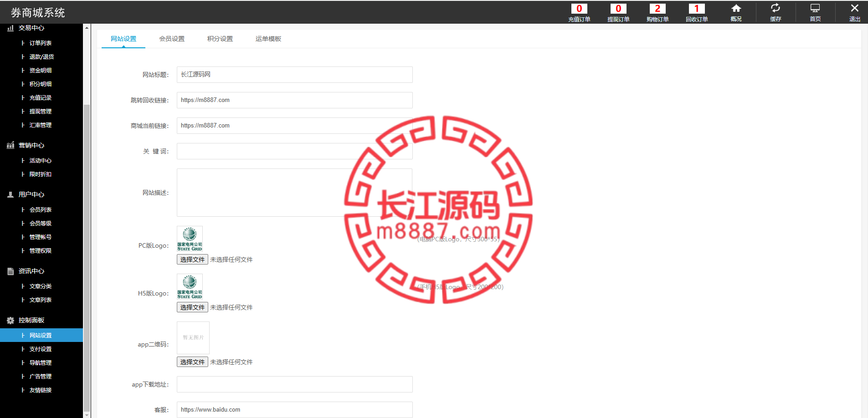Focus the 跳转回收链接 input field
868x418 pixels.
[x=294, y=100]
